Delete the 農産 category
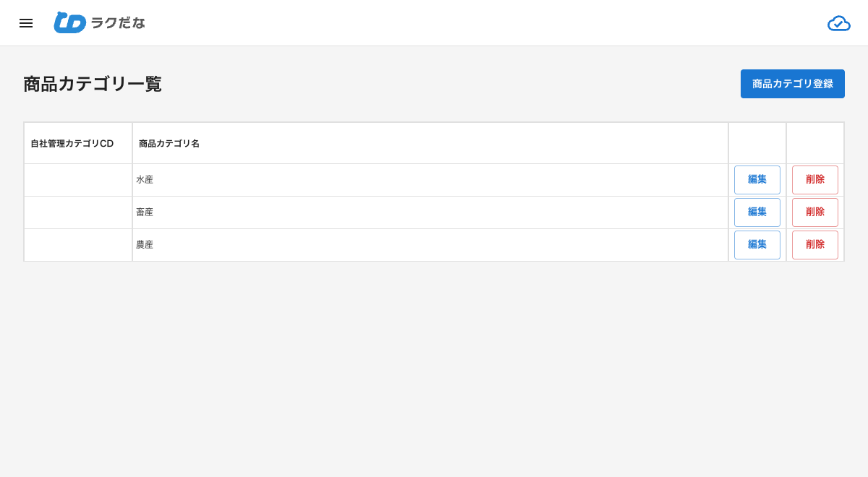The image size is (868, 477). pyautogui.click(x=815, y=245)
